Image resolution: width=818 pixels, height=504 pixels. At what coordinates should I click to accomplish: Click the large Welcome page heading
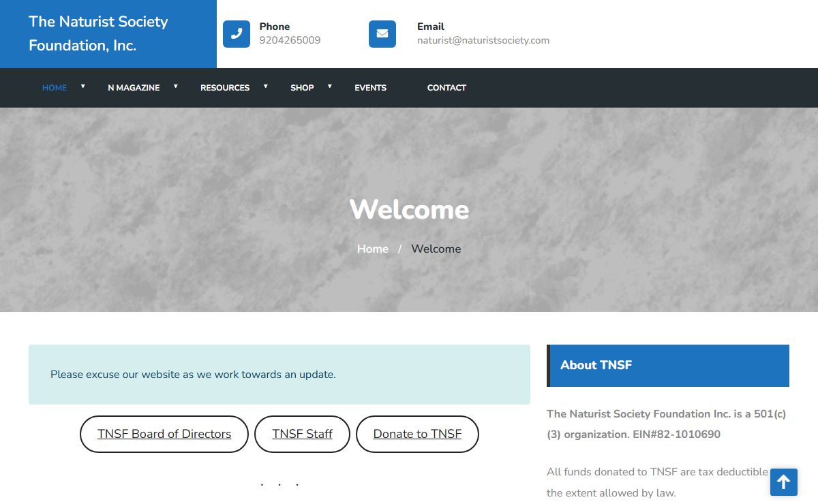point(409,209)
